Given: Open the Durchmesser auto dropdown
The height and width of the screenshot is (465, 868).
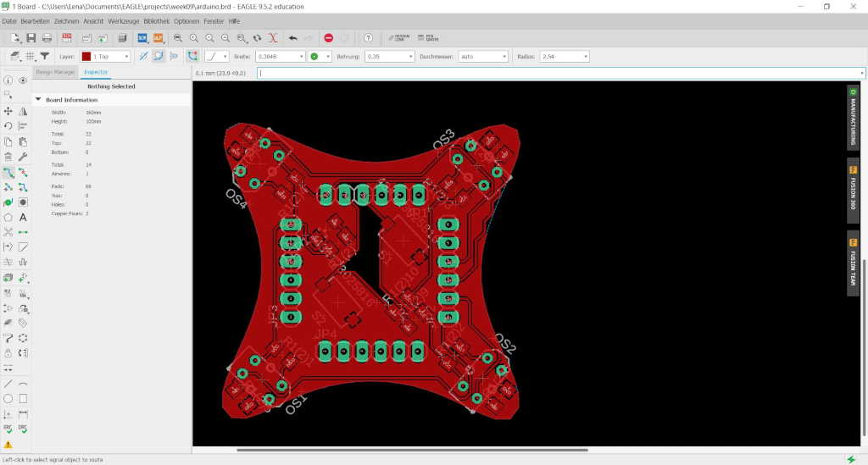Looking at the screenshot, I should [482, 57].
